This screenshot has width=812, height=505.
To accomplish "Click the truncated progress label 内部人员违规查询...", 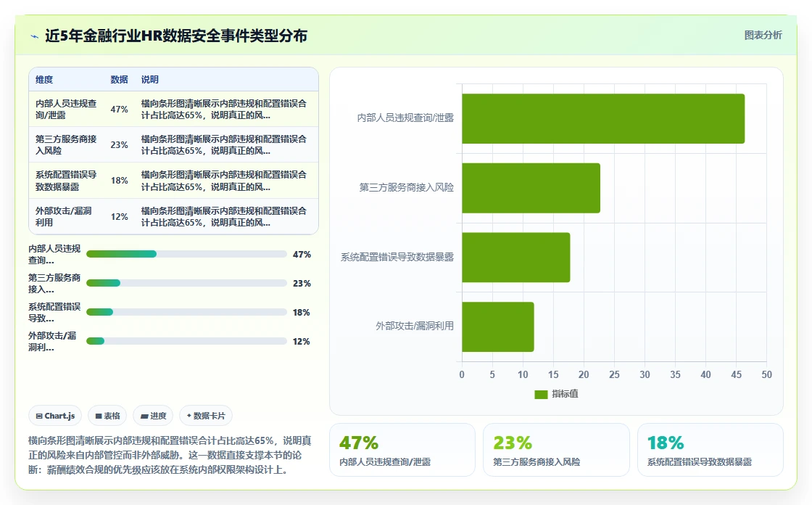I will coord(54,254).
